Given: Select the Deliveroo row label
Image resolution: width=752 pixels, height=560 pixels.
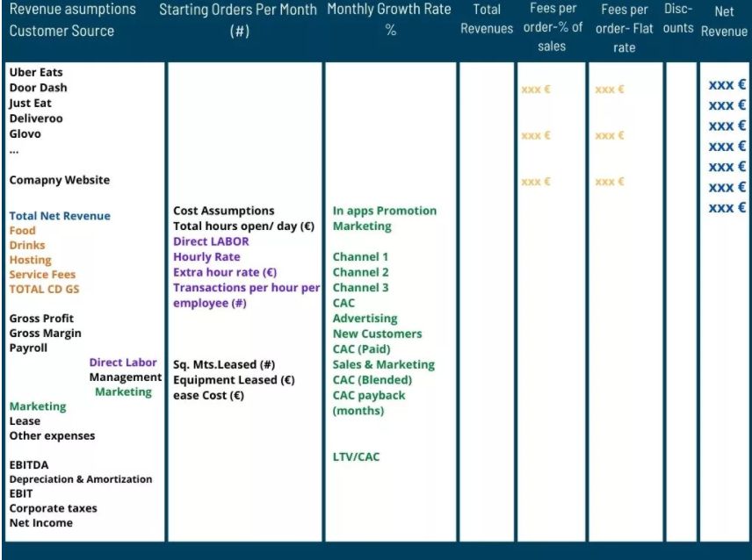Looking at the screenshot, I should pos(36,118).
